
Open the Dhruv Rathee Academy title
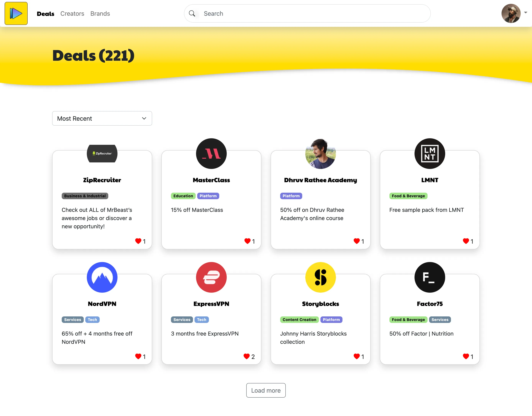[320, 180]
